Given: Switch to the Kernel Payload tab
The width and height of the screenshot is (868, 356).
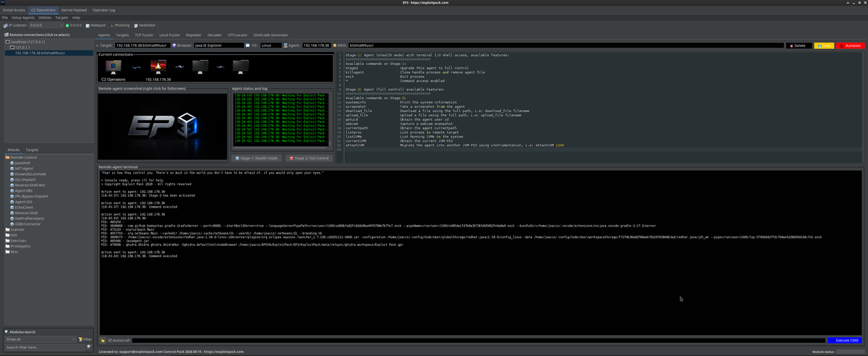Looking at the screenshot, I should coord(74,10).
